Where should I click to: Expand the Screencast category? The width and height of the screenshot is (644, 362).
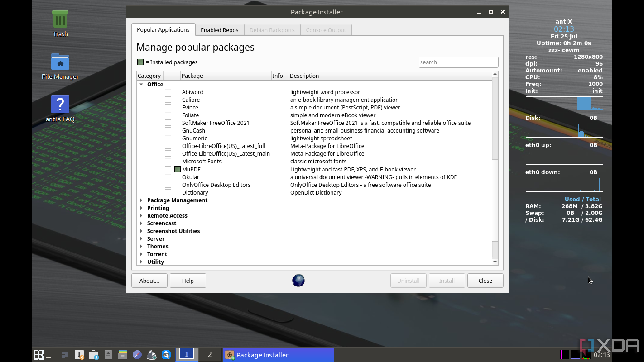pyautogui.click(x=141, y=223)
